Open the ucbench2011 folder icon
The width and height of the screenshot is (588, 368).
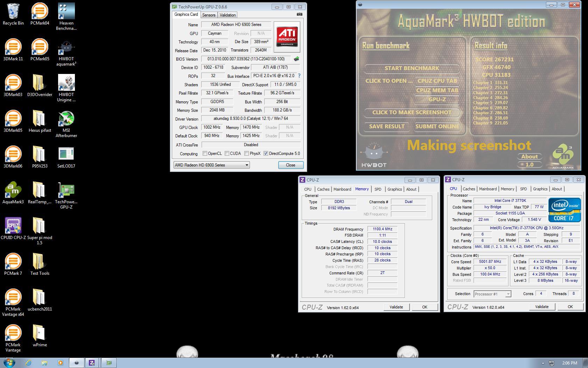point(40,300)
